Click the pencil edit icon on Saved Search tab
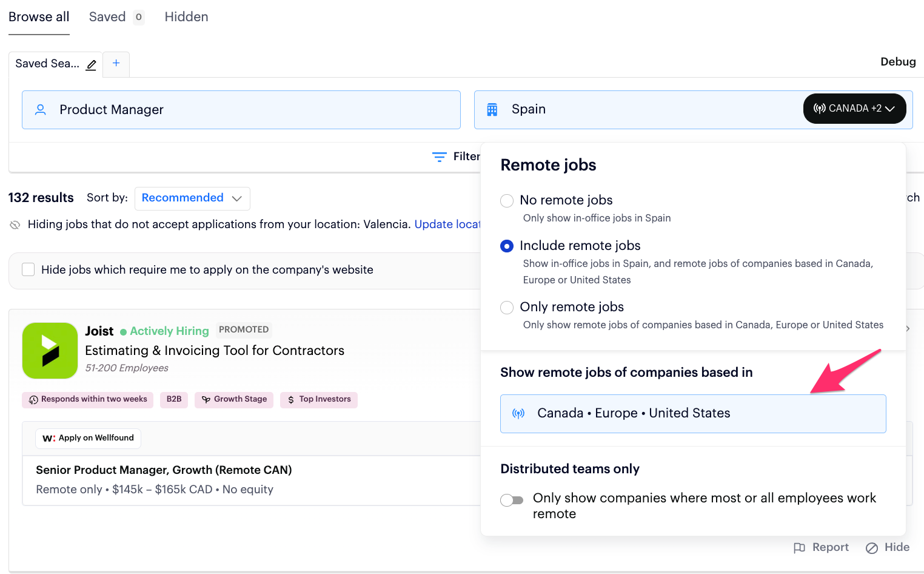 pos(91,65)
